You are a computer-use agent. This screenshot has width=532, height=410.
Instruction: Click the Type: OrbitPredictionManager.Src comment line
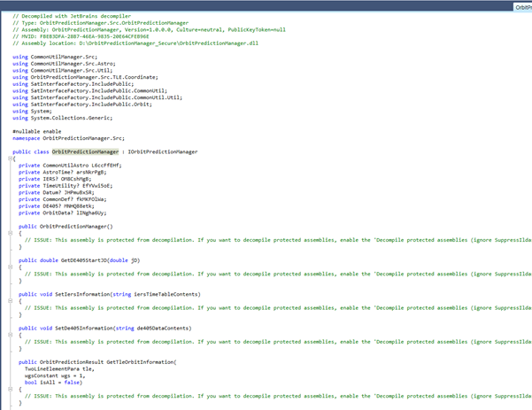100,23
